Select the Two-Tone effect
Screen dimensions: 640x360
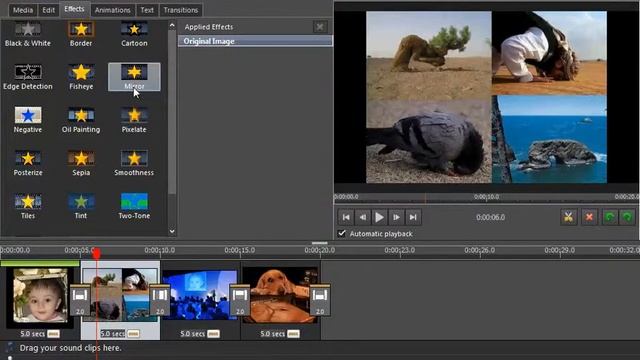click(134, 207)
